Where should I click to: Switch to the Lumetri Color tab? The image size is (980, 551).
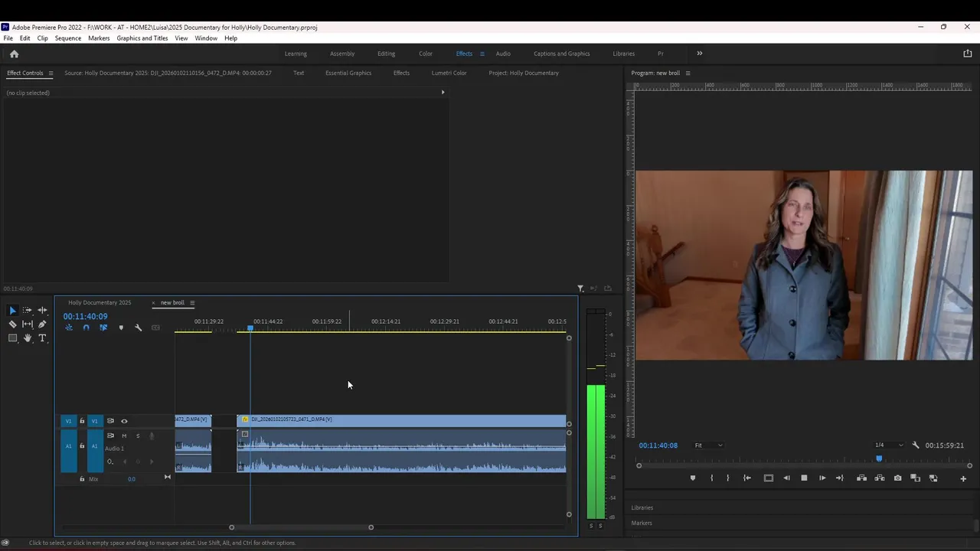pyautogui.click(x=449, y=73)
